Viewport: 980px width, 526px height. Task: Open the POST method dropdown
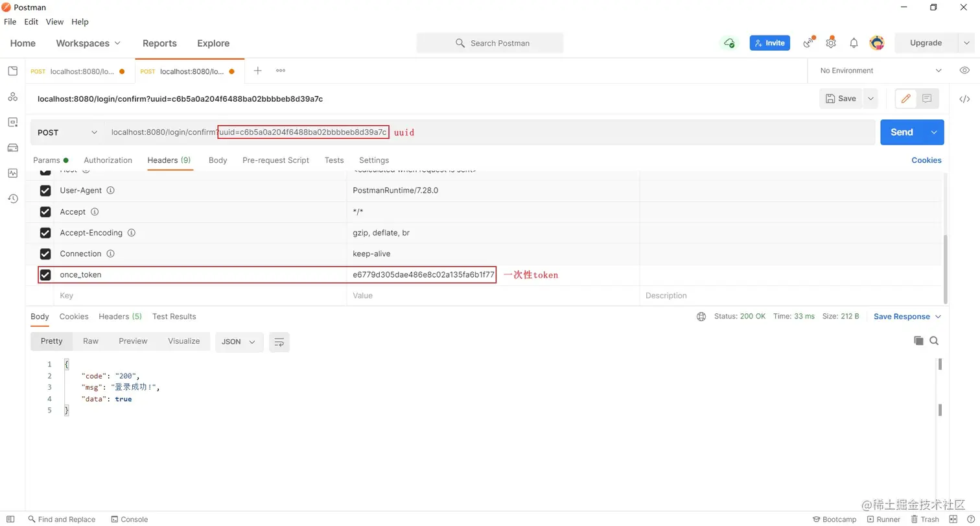(67, 132)
